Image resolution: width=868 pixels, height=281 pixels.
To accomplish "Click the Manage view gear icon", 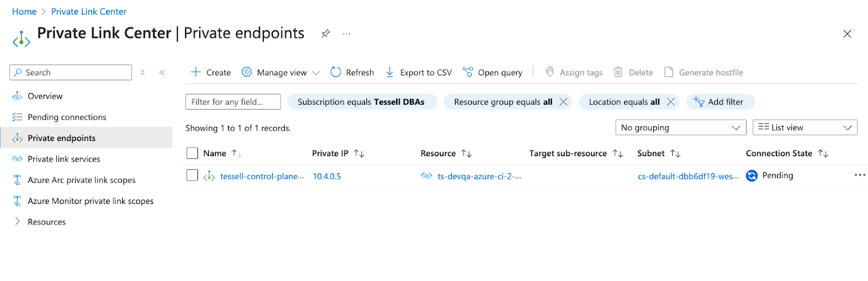I will click(x=246, y=72).
